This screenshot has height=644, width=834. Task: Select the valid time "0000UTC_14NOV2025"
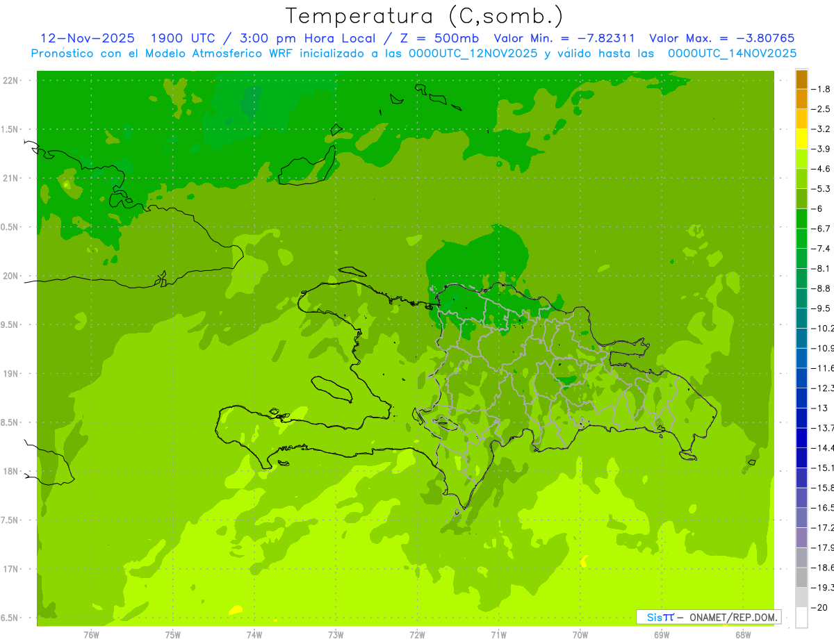coord(732,53)
